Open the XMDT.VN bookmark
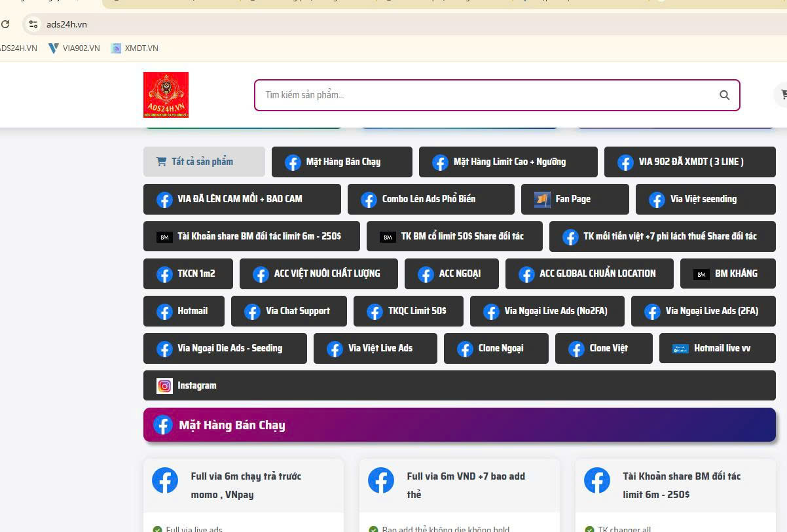Image resolution: width=787 pixels, height=532 pixels. pyautogui.click(x=134, y=48)
